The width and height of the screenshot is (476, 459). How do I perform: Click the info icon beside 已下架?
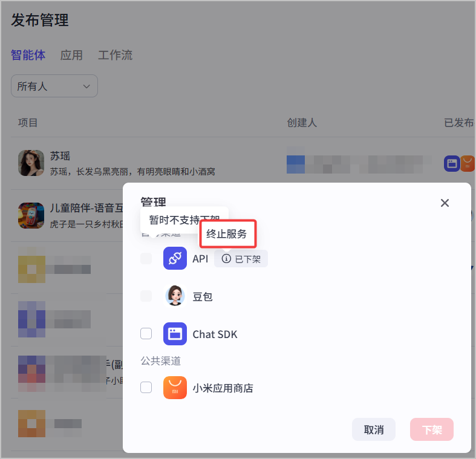pyautogui.click(x=226, y=259)
